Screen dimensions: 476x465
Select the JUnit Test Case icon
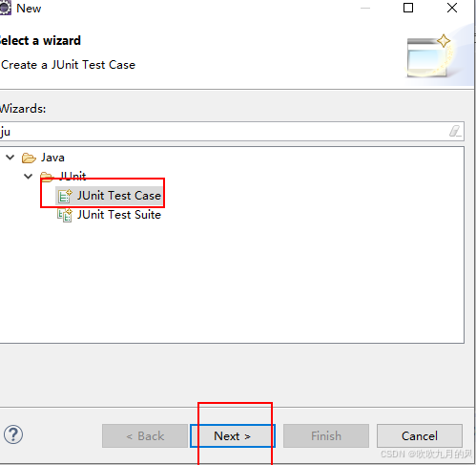(x=65, y=196)
